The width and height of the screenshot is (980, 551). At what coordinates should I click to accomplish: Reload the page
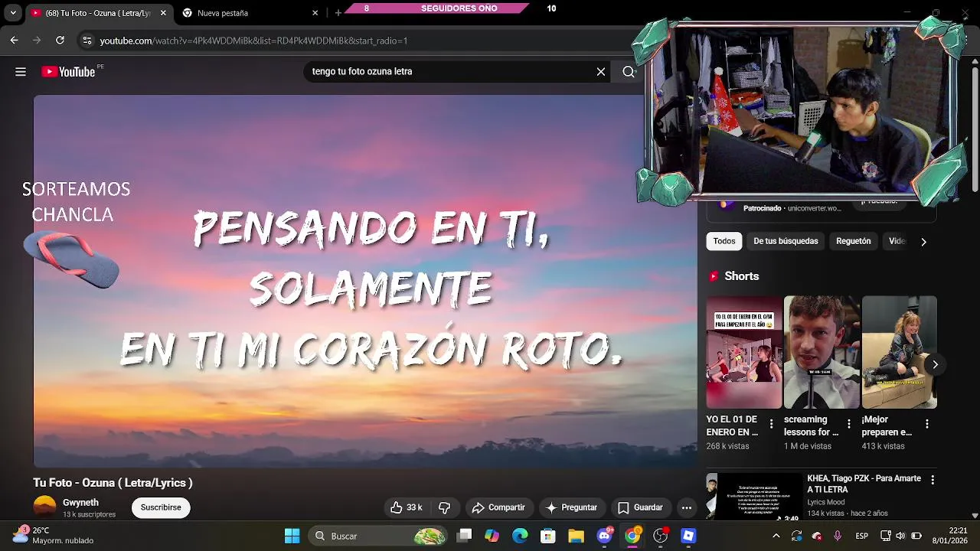tap(60, 41)
